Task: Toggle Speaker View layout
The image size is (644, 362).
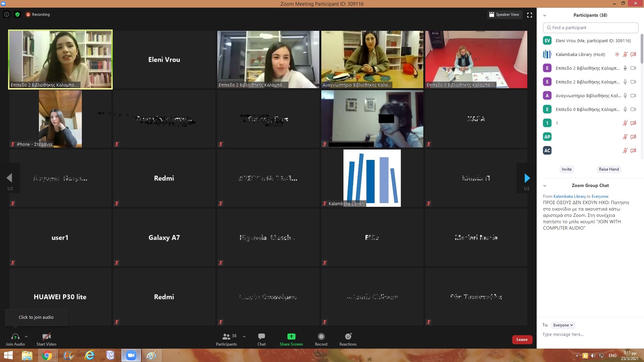Action: tap(504, 14)
